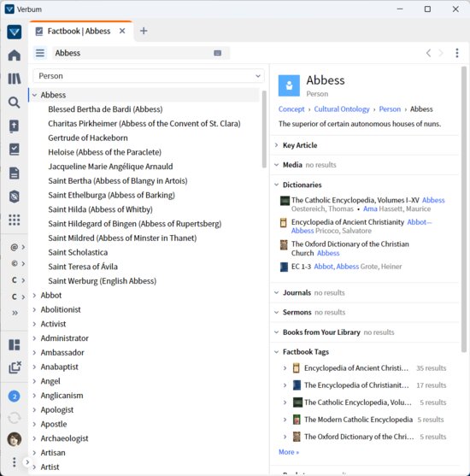This screenshot has width=470, height=476.
Task: Expand The Modern Catholic Encyclopedia tag results
Action: click(285, 420)
